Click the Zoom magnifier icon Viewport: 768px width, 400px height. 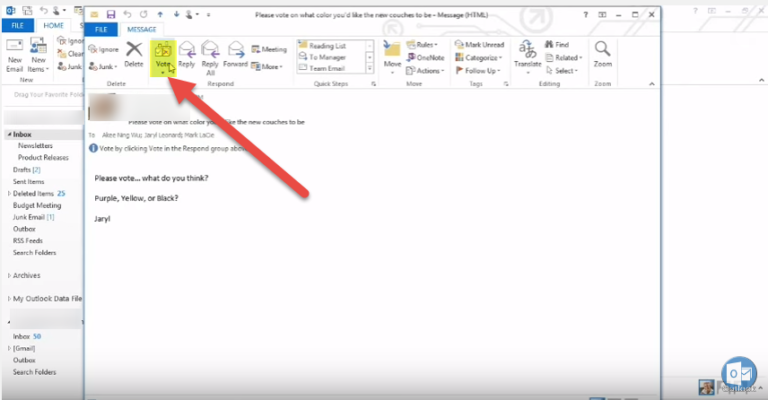click(602, 54)
